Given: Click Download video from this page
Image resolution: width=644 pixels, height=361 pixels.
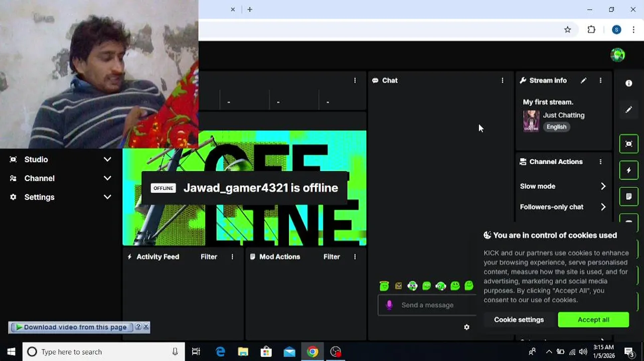Looking at the screenshot, I should point(71,327).
